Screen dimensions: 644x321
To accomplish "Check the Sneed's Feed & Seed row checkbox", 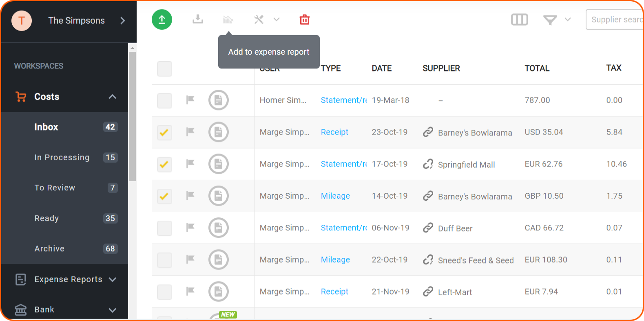I will 164,260.
